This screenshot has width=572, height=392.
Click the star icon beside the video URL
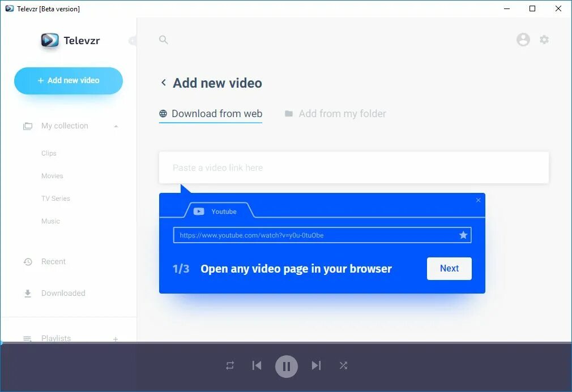pyautogui.click(x=463, y=235)
